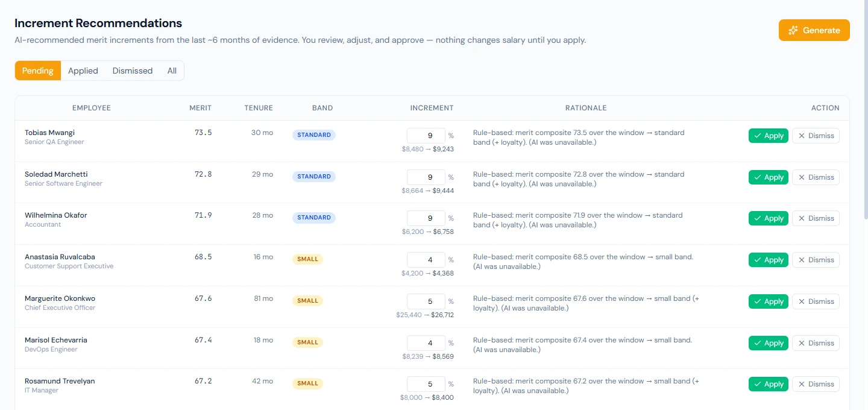Screen dimensions: 868x410
Task: Dismiss Anastasia Ruvalcaba's recommendation
Action: (816, 260)
